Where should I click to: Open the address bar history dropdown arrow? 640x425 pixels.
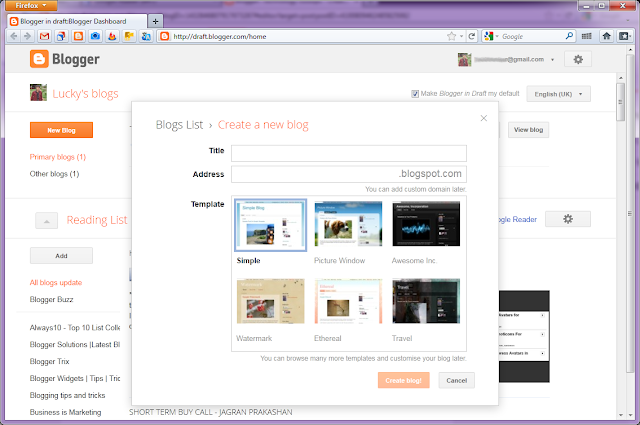pyautogui.click(x=462, y=36)
